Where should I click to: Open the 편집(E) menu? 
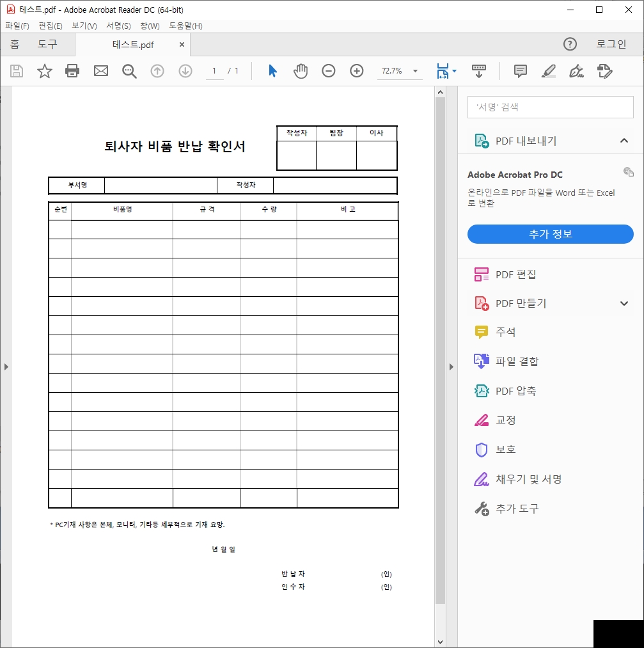point(51,26)
